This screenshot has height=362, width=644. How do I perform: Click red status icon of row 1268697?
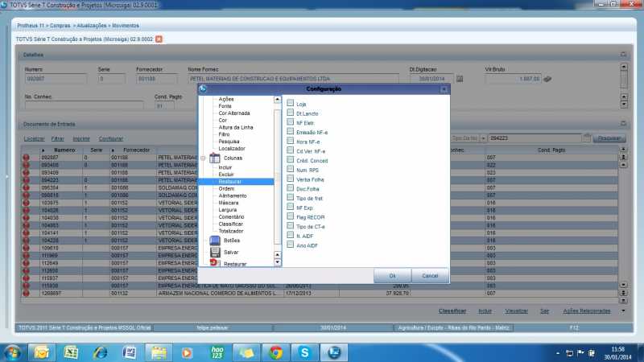27,294
